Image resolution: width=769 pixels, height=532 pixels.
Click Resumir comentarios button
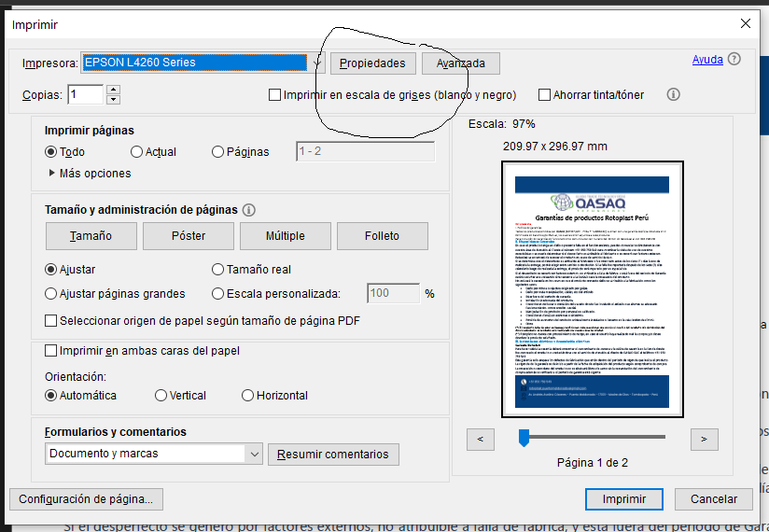pos(333,454)
